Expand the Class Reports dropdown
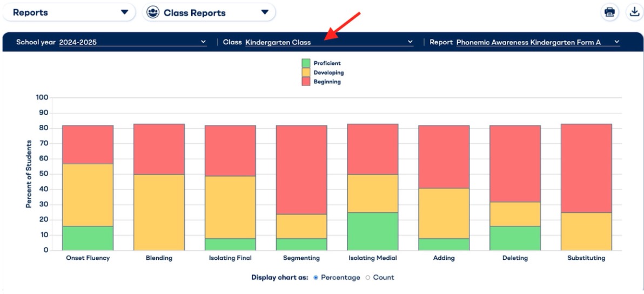 209,13
